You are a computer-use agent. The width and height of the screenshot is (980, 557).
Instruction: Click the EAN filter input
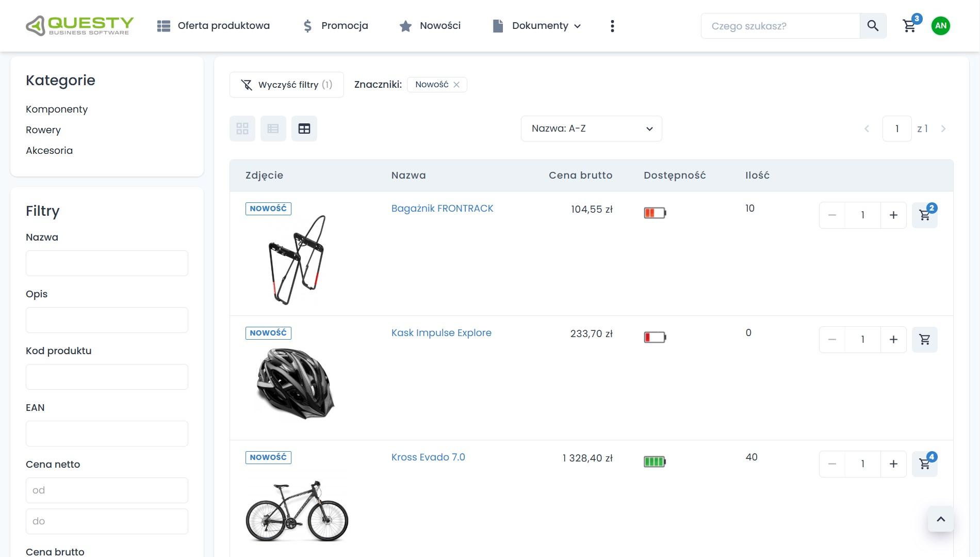107,434
